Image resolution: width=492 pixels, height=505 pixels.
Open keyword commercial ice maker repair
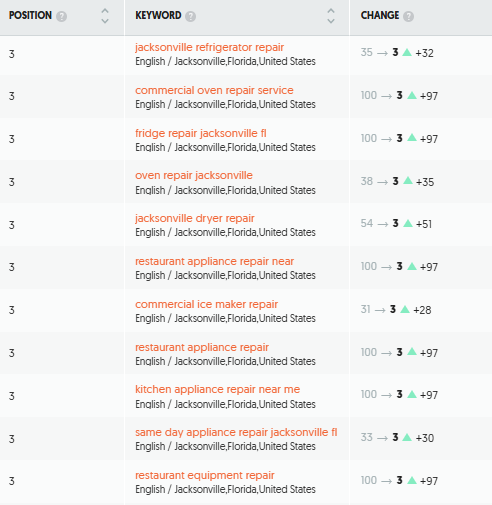206,304
